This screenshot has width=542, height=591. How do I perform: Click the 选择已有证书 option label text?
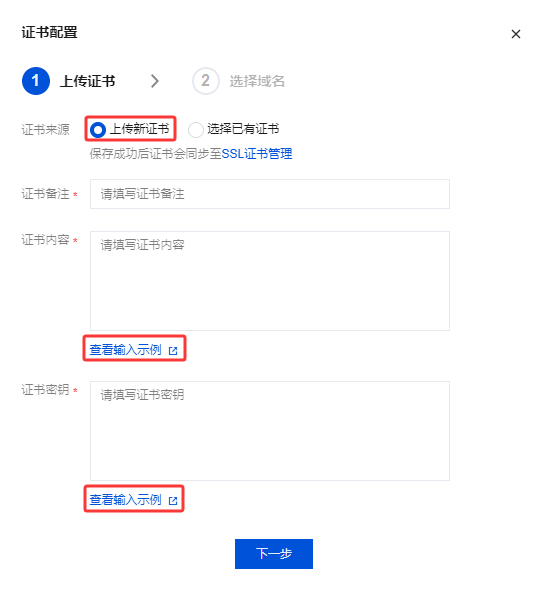pyautogui.click(x=243, y=129)
